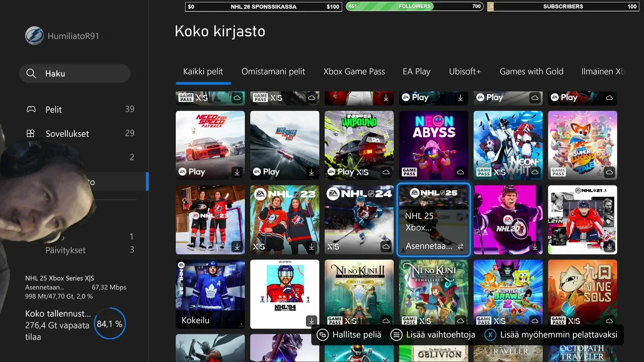Click download icon on NHL 23 Ducks cover tile
Screen dimensions: 644x362
tap(237, 246)
